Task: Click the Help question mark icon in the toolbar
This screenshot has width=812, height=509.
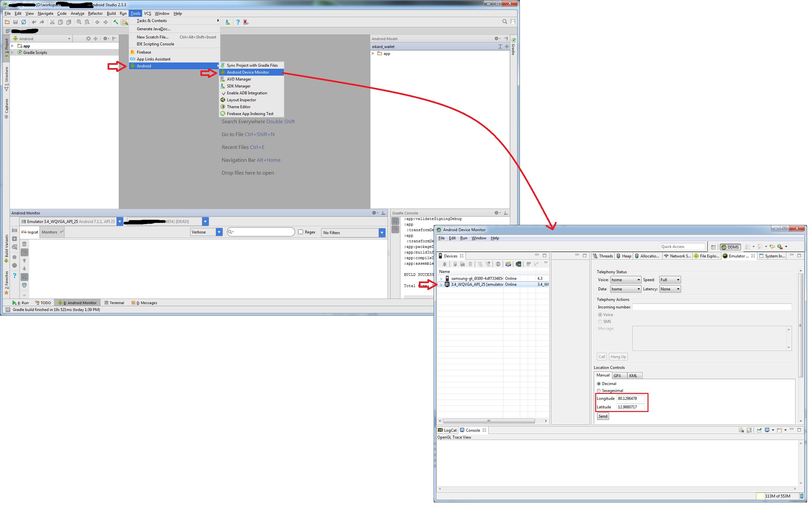Action: click(x=239, y=22)
